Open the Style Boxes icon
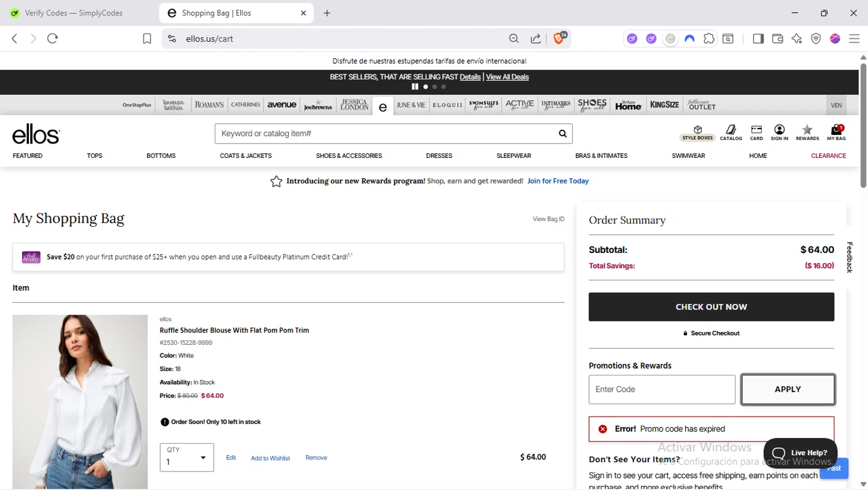Screen dimensions: 868x490 click(x=697, y=133)
